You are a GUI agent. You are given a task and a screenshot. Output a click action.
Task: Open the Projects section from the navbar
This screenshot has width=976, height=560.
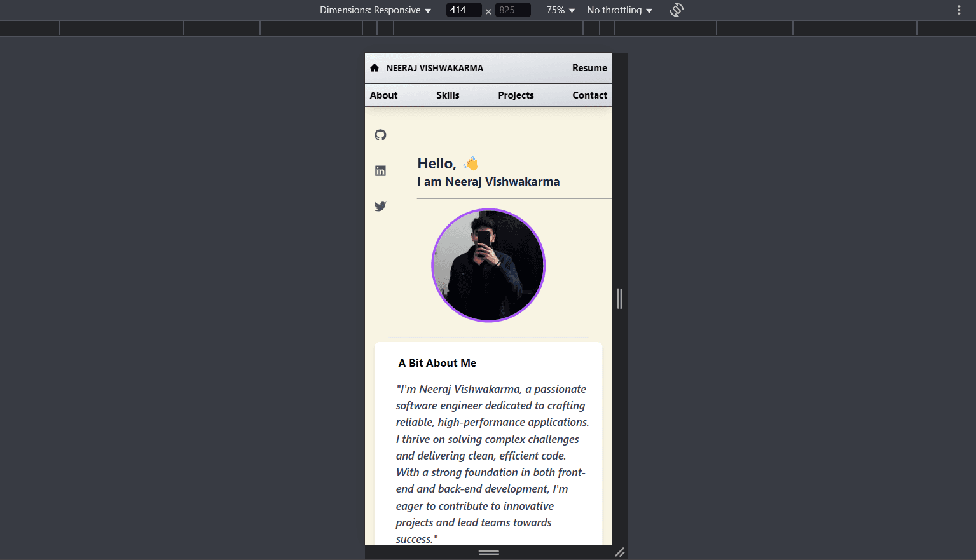click(516, 95)
